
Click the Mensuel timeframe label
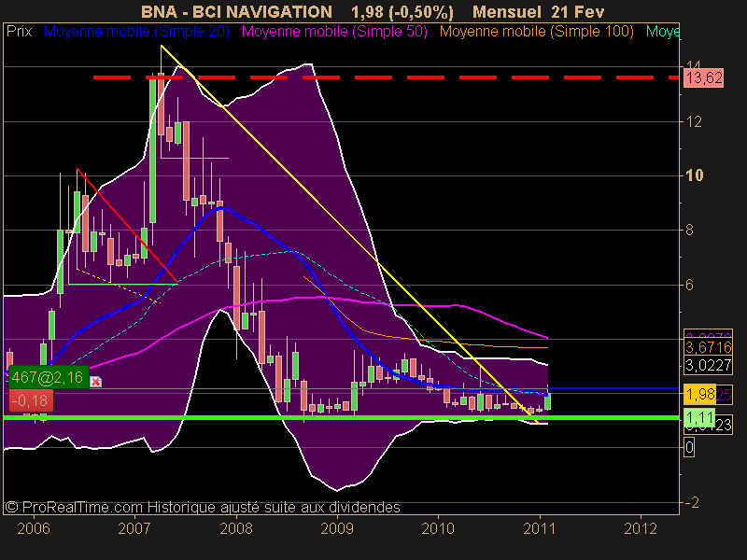508,11
